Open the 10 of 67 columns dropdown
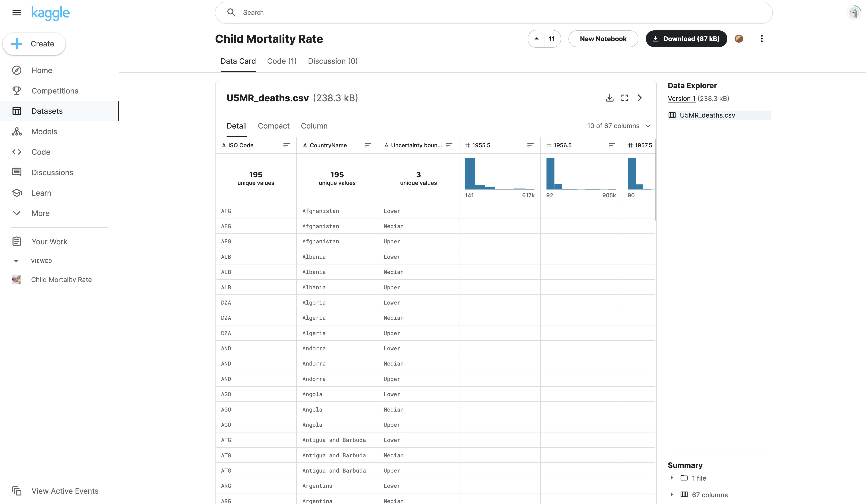 tap(618, 126)
